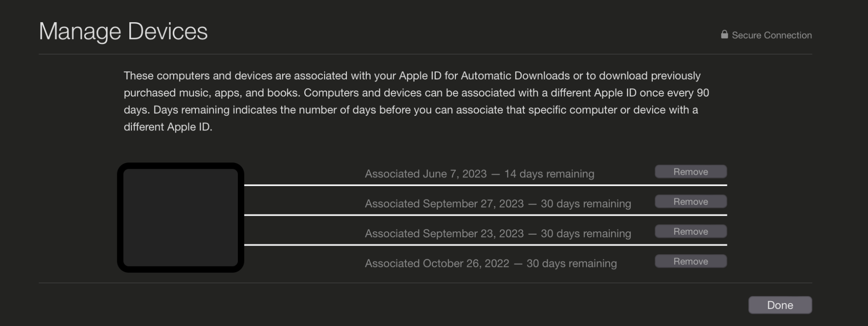Click the divider line under September 27 row
This screenshot has height=326, width=868.
click(x=485, y=215)
